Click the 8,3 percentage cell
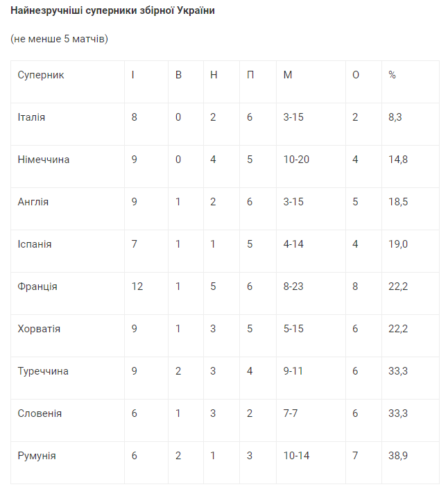The width and height of the screenshot is (448, 496). point(395,117)
